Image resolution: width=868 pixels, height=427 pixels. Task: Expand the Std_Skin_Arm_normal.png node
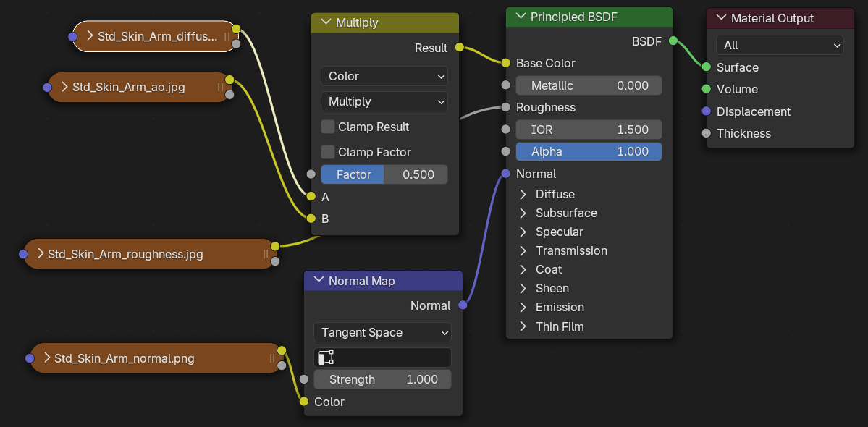[46, 358]
